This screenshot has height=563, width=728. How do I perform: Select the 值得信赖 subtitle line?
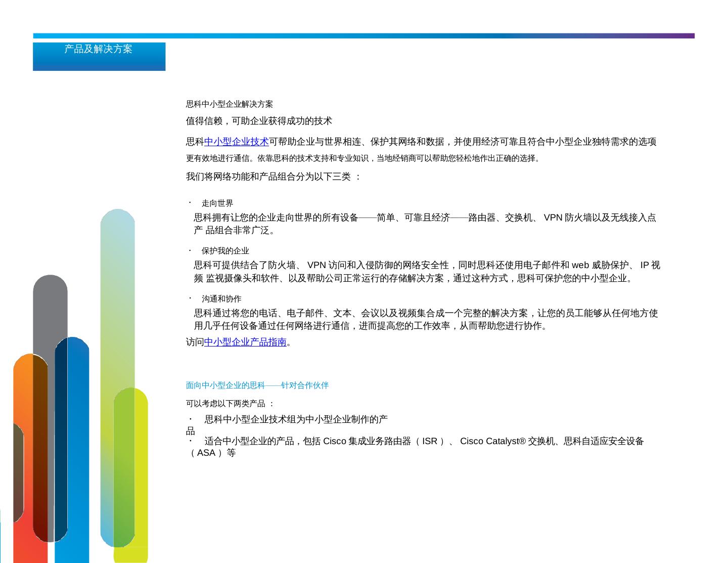(259, 121)
